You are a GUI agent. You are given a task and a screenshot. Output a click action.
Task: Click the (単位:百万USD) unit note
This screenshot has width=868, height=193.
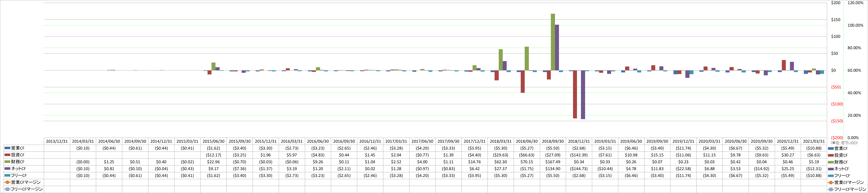click(844, 143)
